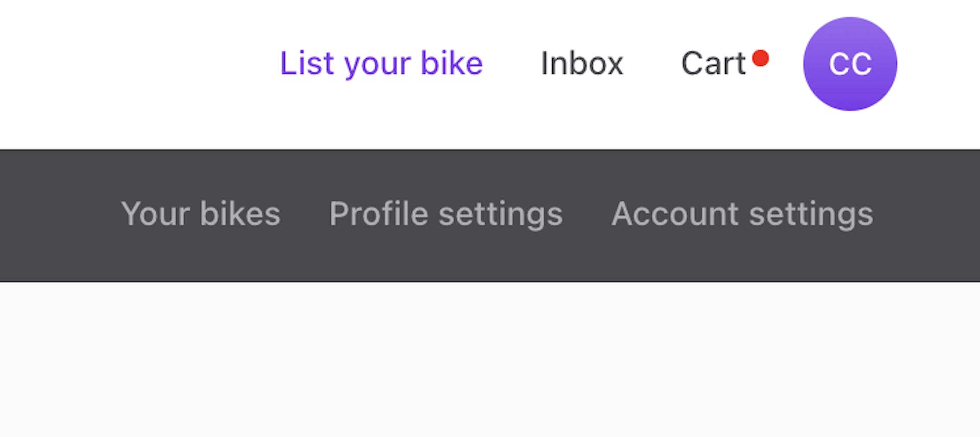This screenshot has height=437, width=980.
Task: Open Account settings in the dark bar
Action: [742, 214]
